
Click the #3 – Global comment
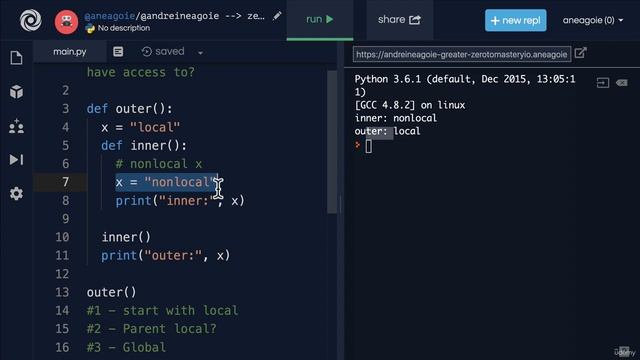126,347
